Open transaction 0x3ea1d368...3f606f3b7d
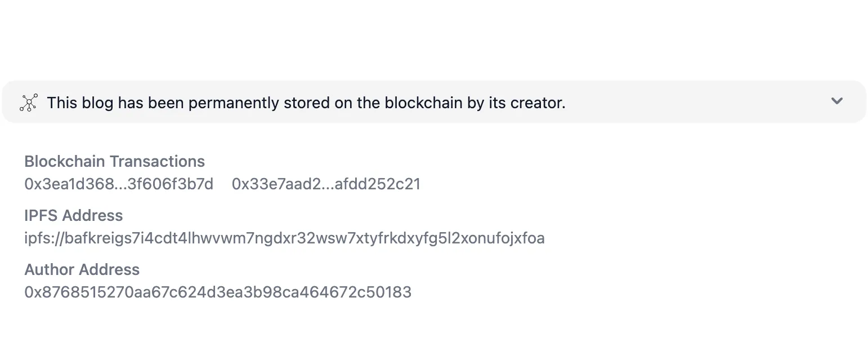The width and height of the screenshot is (868, 355). click(120, 184)
